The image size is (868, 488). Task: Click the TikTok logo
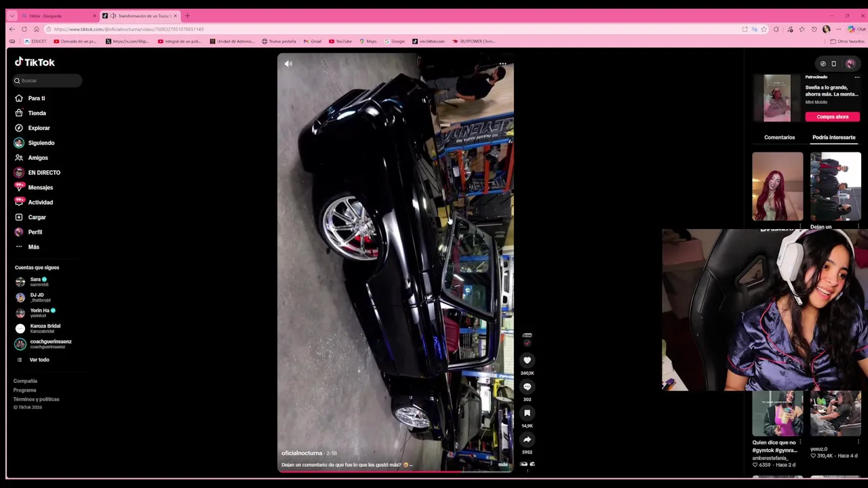pos(35,62)
